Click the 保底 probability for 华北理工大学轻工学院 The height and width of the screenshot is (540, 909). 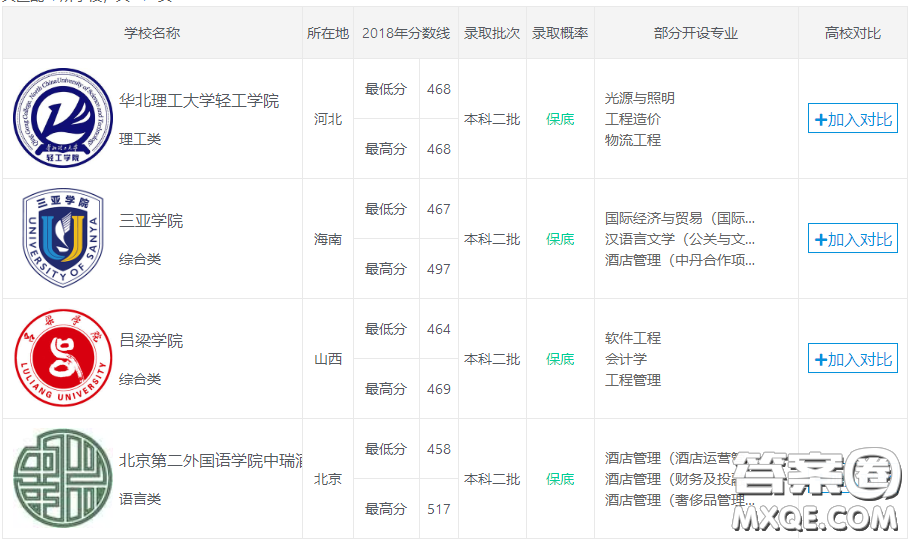click(x=560, y=119)
